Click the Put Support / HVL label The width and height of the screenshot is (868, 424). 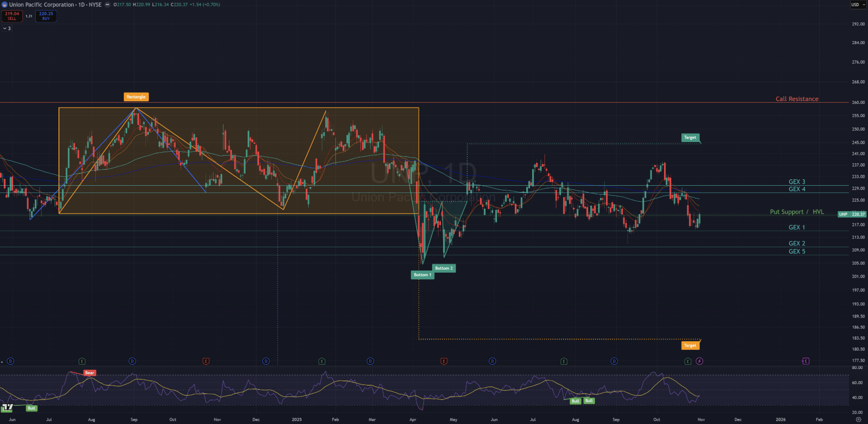pyautogui.click(x=797, y=212)
